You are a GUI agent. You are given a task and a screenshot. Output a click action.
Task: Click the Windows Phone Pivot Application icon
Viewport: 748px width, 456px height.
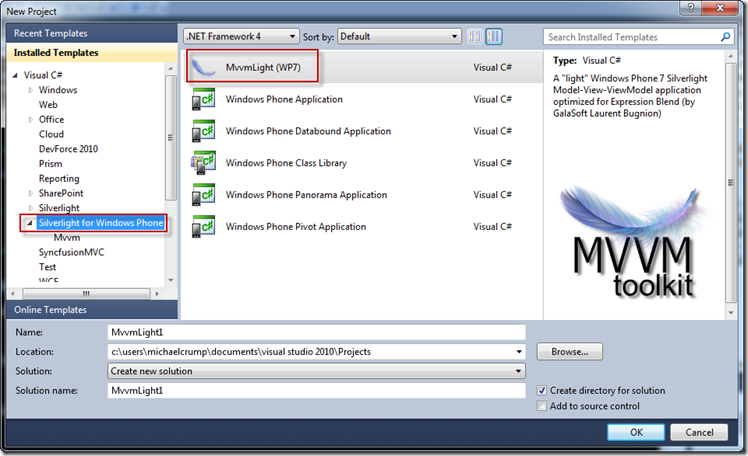point(203,227)
